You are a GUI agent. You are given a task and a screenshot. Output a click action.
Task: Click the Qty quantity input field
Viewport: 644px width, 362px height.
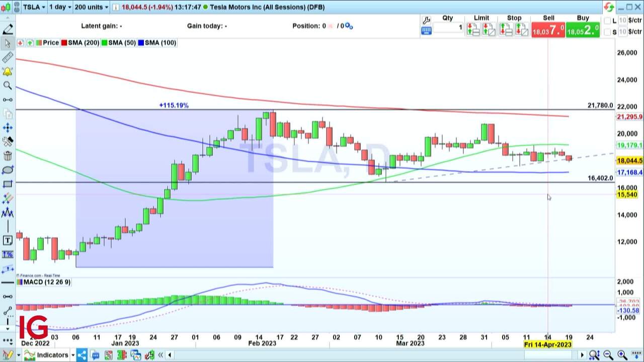[448, 28]
